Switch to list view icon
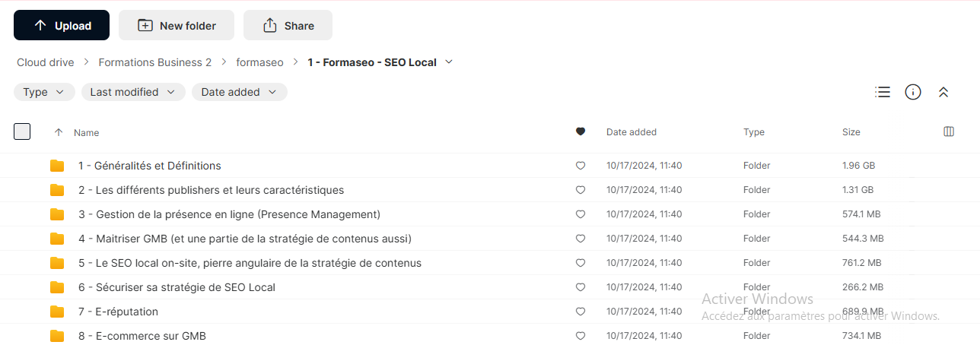The height and width of the screenshot is (345, 980). [x=883, y=92]
